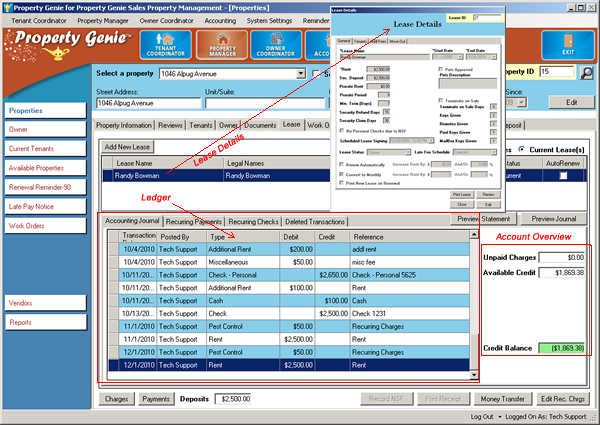Open the Tenant Coordinator menu

39,21
